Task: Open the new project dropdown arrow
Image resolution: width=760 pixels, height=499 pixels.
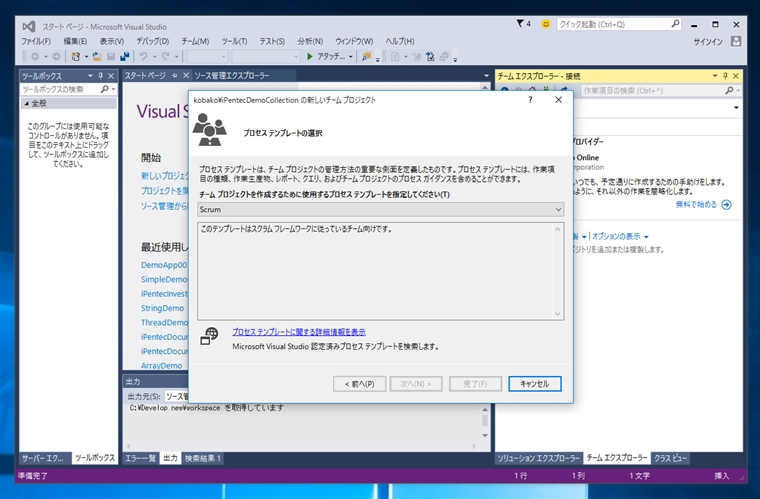Action: click(x=86, y=57)
